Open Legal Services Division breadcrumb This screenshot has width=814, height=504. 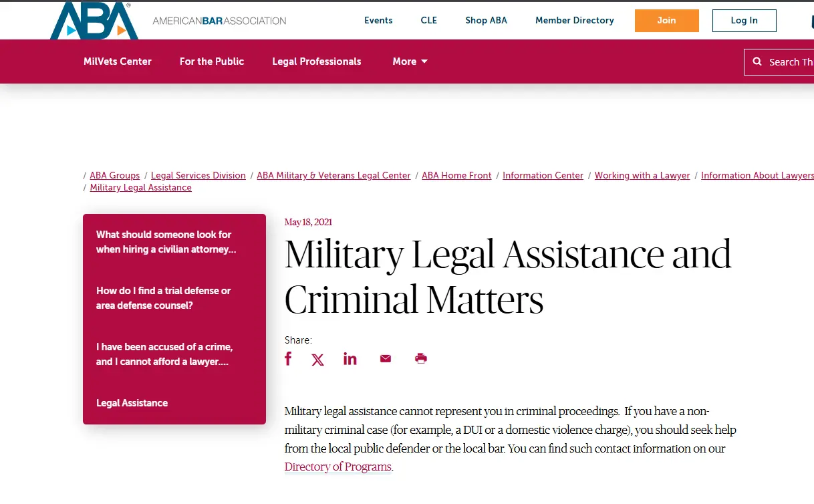click(198, 175)
